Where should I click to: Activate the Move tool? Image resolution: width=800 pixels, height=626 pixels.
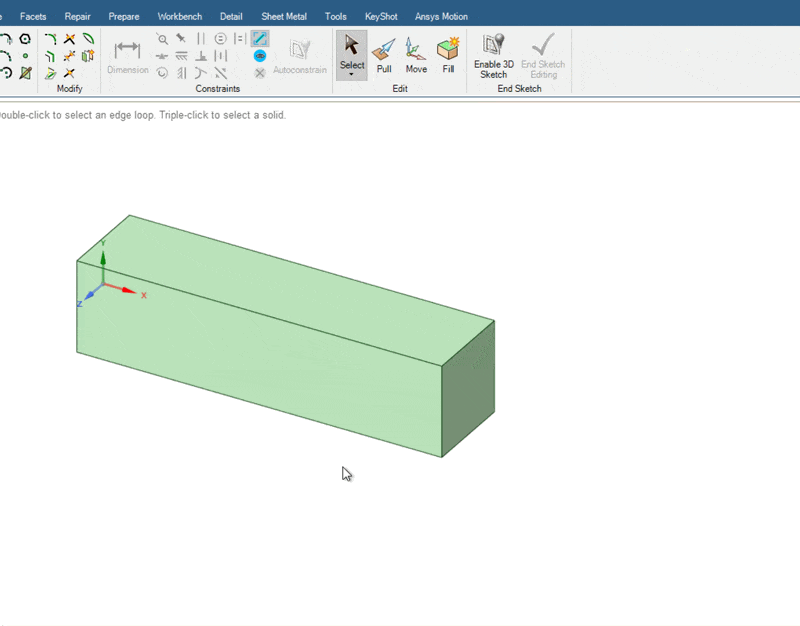416,54
